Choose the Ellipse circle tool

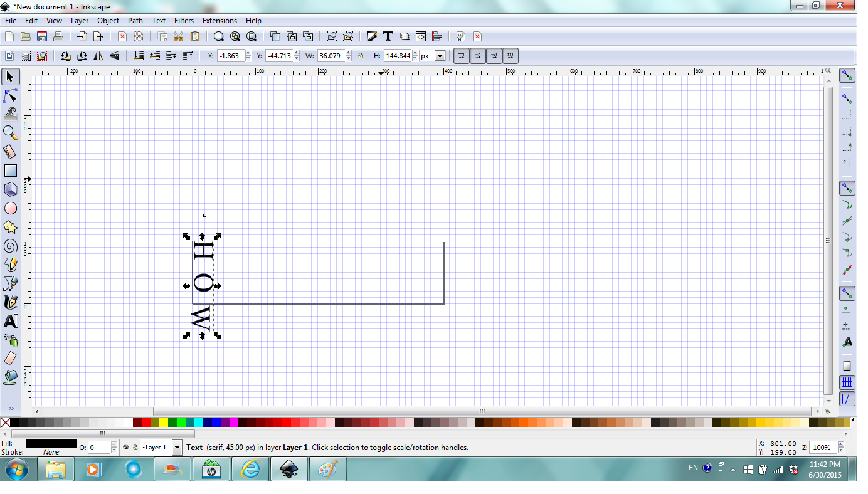pos(11,208)
